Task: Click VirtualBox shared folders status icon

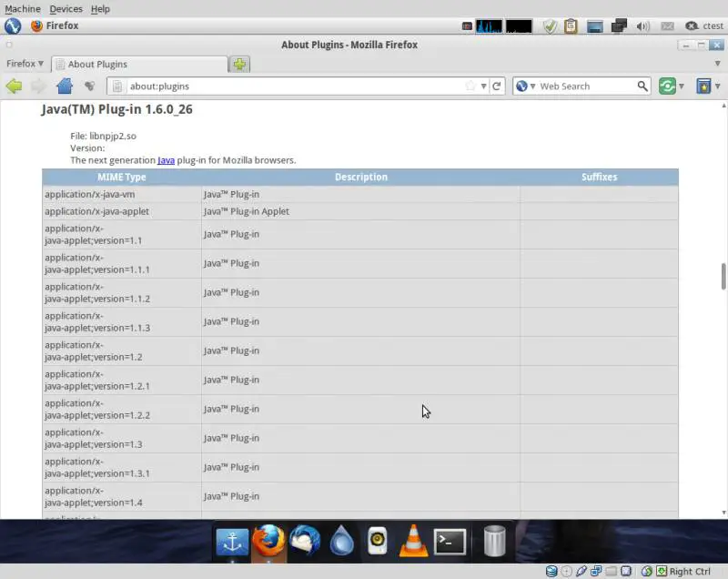Action: click(611, 571)
